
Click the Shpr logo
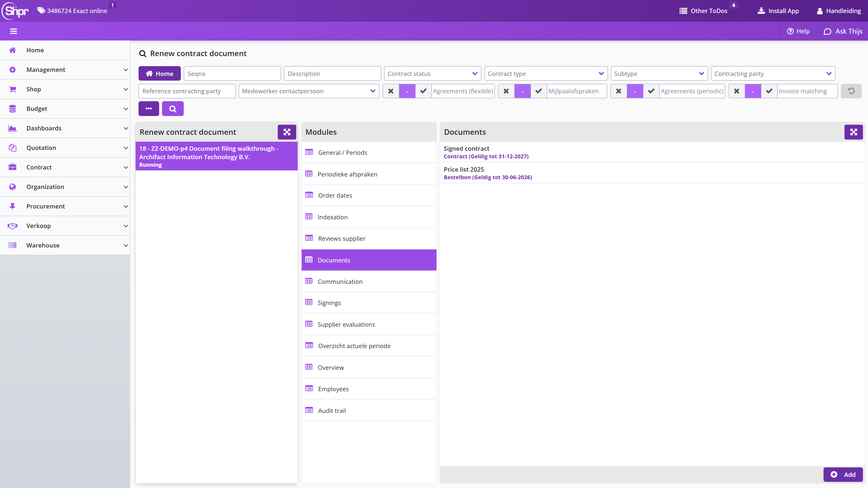click(x=15, y=11)
